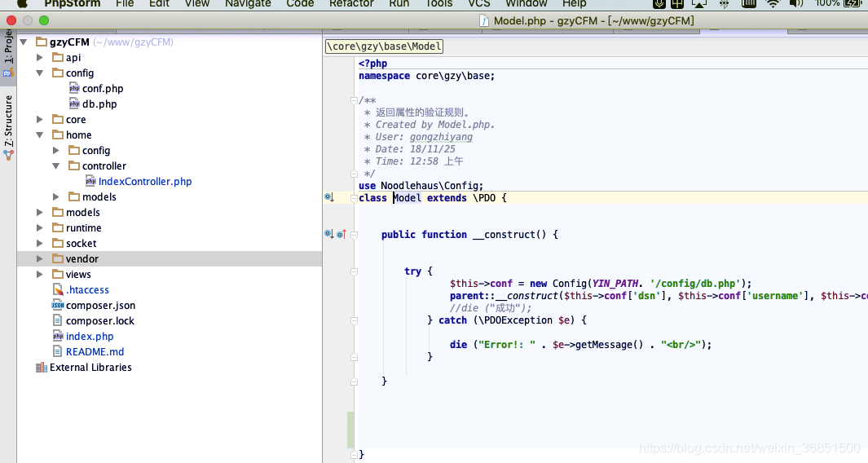Fold the try block
The image size is (868, 463).
point(354,271)
